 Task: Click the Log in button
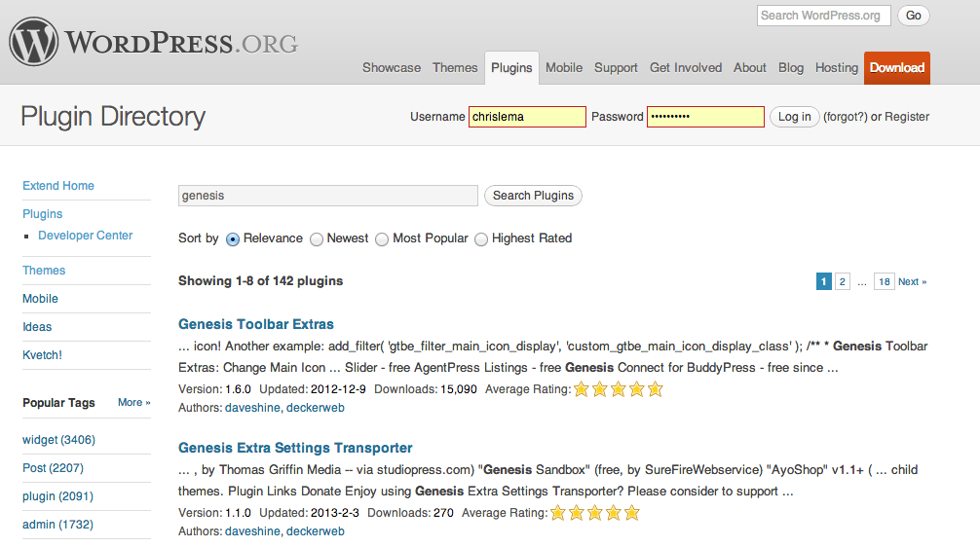794,117
